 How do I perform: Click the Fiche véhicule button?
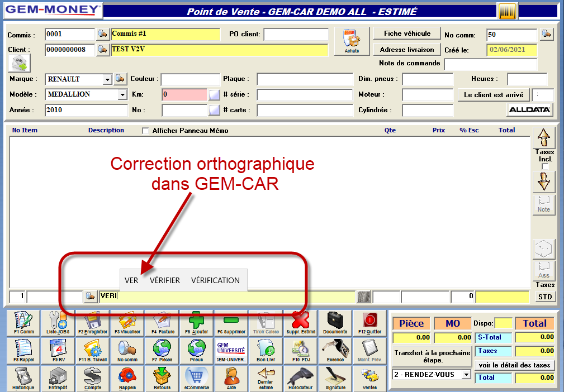pyautogui.click(x=407, y=34)
